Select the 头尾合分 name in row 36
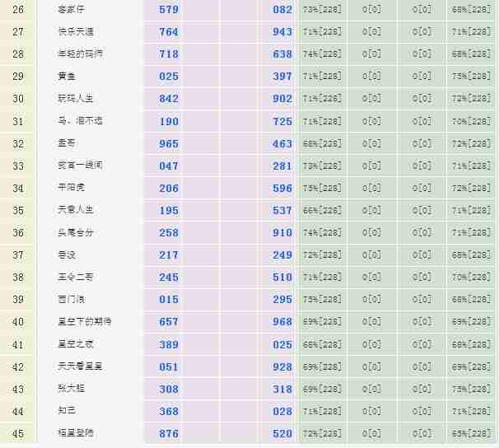 (x=76, y=233)
